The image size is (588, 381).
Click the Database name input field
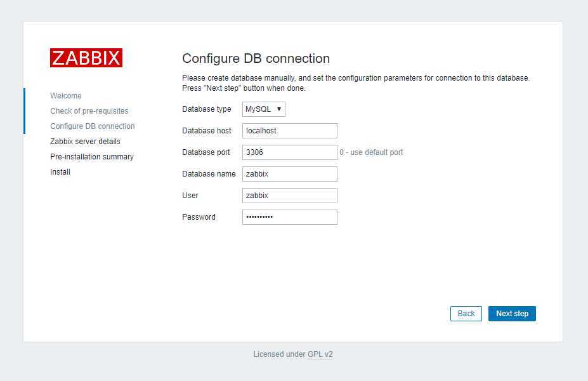[290, 174]
